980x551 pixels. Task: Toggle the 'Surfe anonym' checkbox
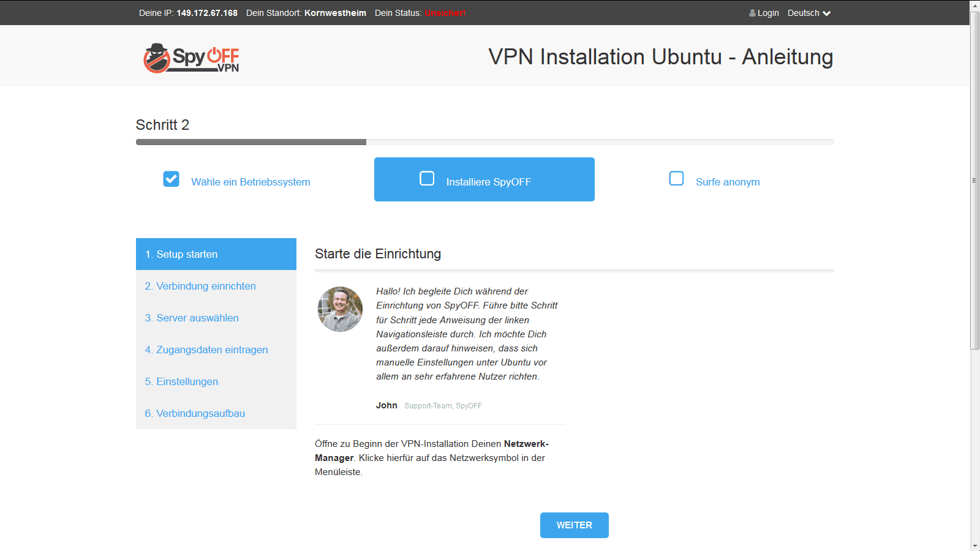[x=676, y=178]
